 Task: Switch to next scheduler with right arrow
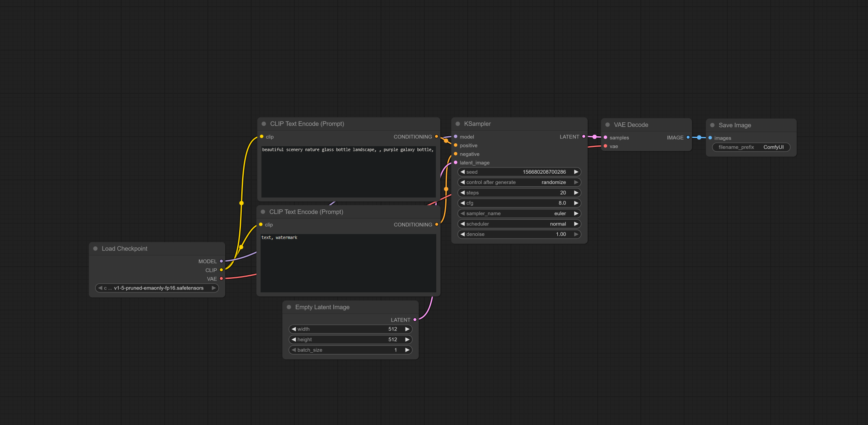576,224
